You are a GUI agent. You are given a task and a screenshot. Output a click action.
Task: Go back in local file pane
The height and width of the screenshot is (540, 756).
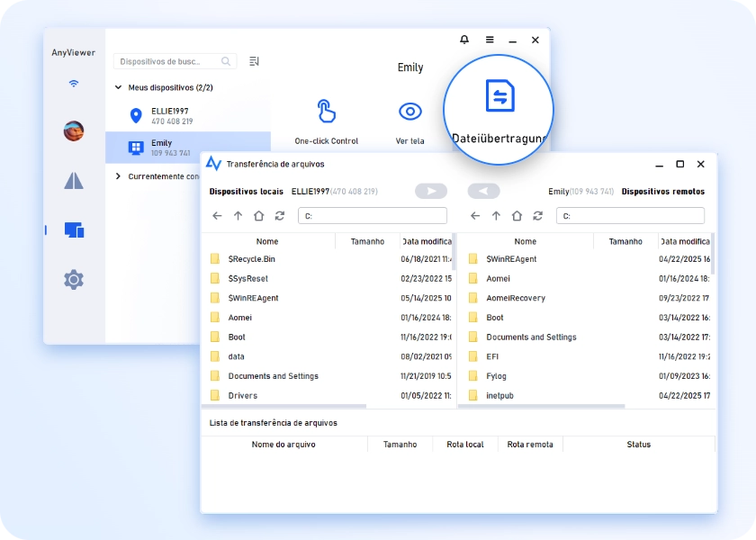pyautogui.click(x=217, y=216)
